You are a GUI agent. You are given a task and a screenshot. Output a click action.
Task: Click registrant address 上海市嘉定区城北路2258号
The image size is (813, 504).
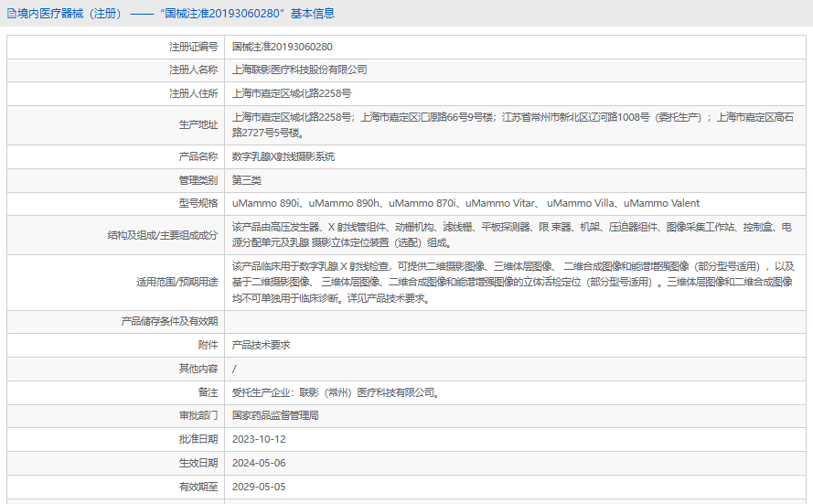(292, 93)
